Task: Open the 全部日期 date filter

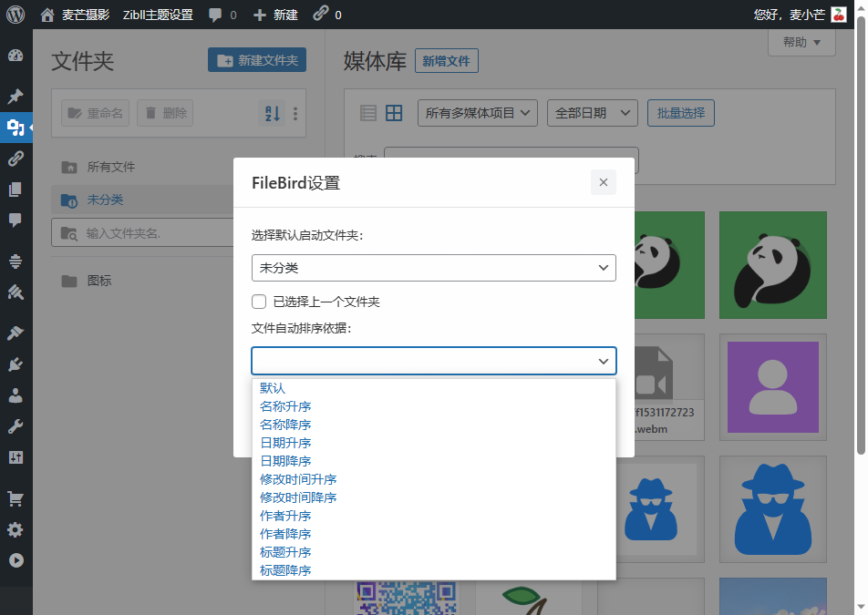Action: pos(593,113)
